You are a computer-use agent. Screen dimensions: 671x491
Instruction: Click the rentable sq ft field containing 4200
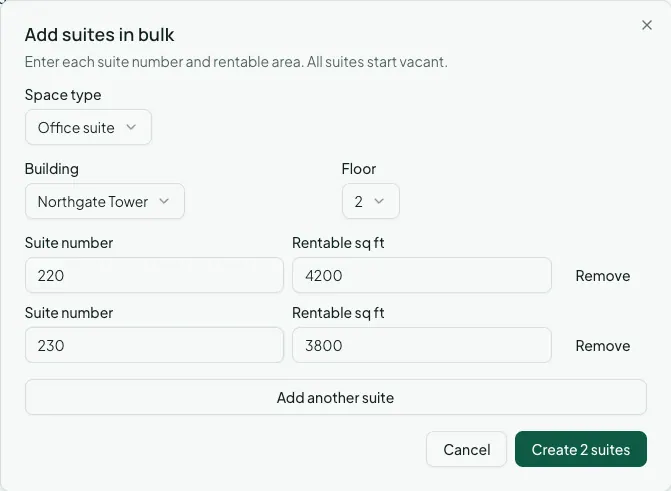click(422, 275)
